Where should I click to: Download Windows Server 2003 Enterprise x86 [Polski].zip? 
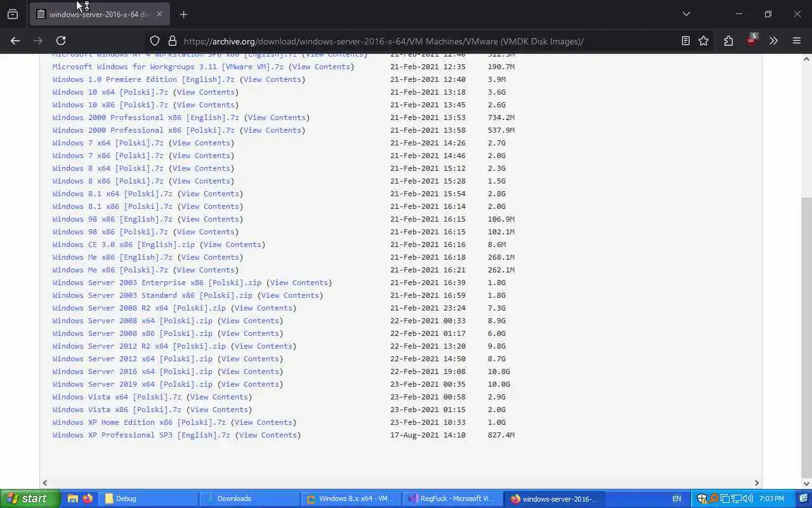click(x=157, y=283)
